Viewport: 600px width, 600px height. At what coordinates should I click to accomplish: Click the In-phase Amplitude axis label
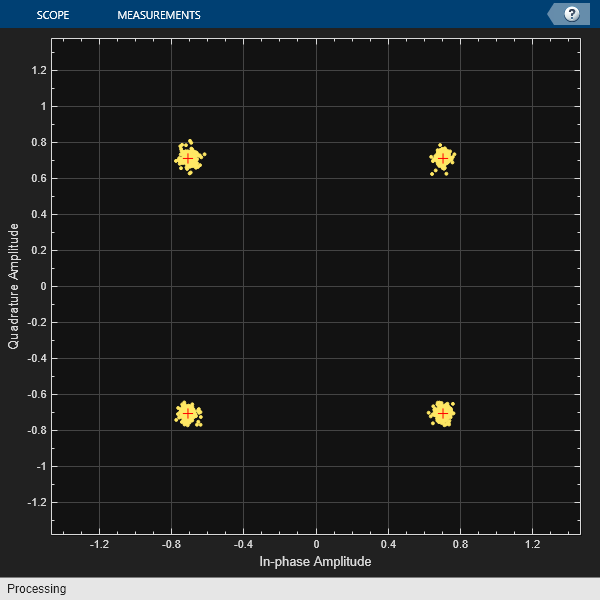click(x=315, y=562)
